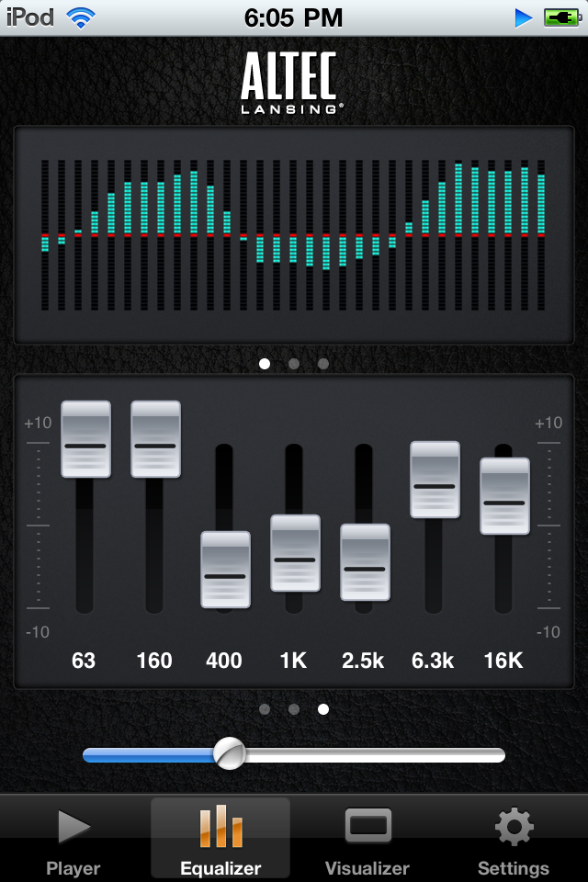Tap the Settings gear icon

(x=514, y=826)
